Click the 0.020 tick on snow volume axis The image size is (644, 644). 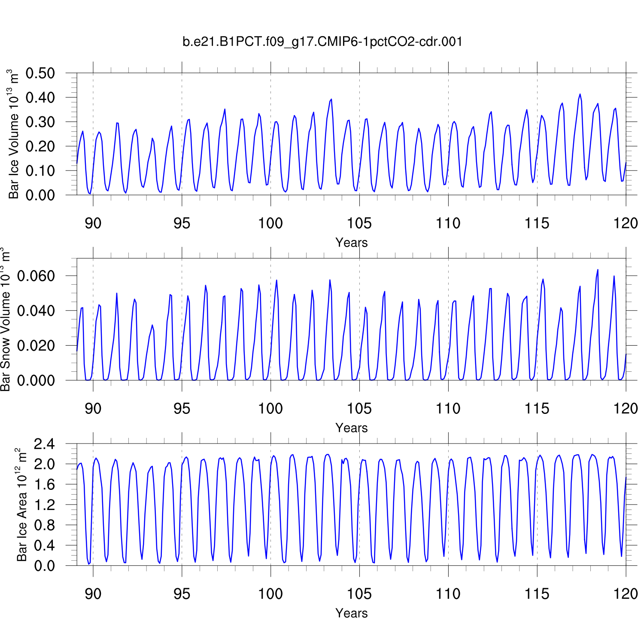pos(36,346)
